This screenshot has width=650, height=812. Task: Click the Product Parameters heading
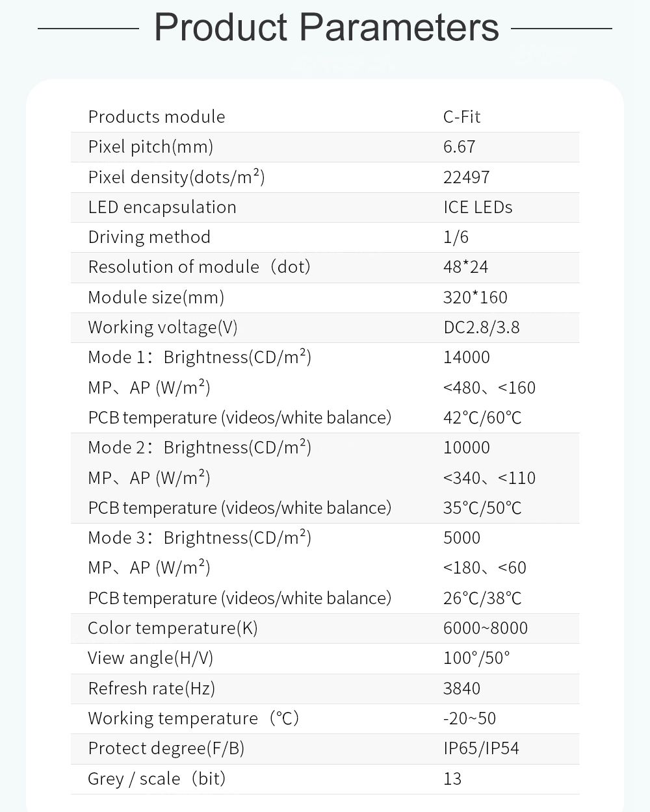coord(326,27)
